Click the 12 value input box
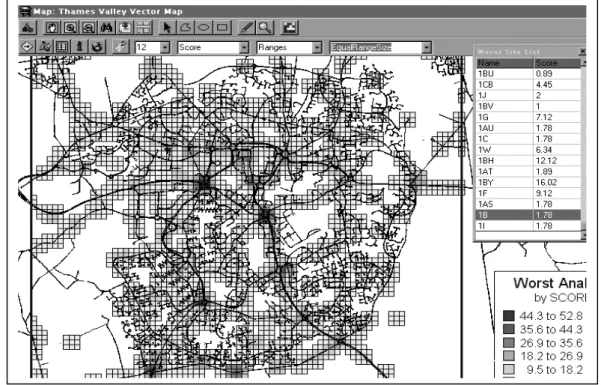Screen dimensions: 601x385 148,48
